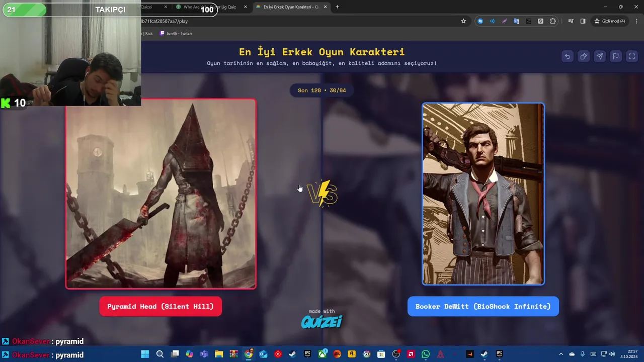The width and height of the screenshot is (644, 362).
Task: Open the media controls music-list icon
Action: [x=571, y=21]
